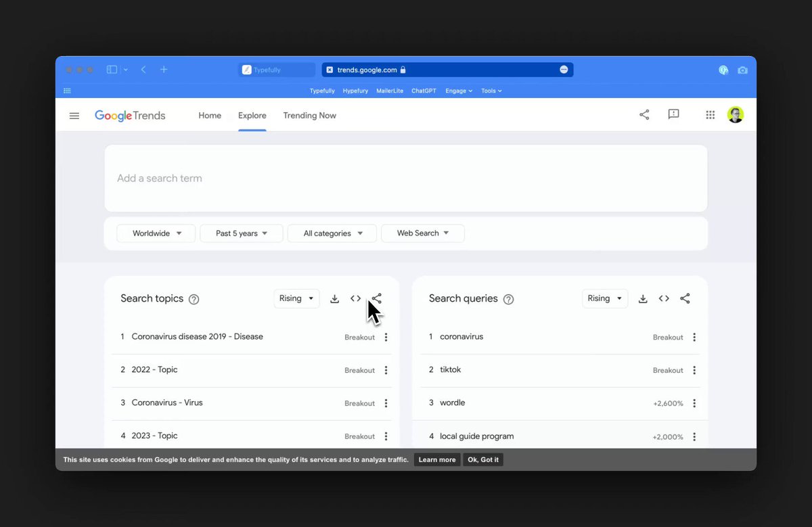The height and width of the screenshot is (527, 812).
Task: Accept cookies with Ok, Got it
Action: pos(483,460)
